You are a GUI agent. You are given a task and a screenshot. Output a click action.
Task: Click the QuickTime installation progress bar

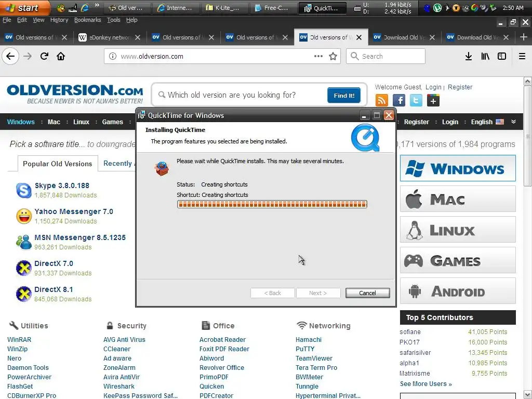(x=272, y=204)
